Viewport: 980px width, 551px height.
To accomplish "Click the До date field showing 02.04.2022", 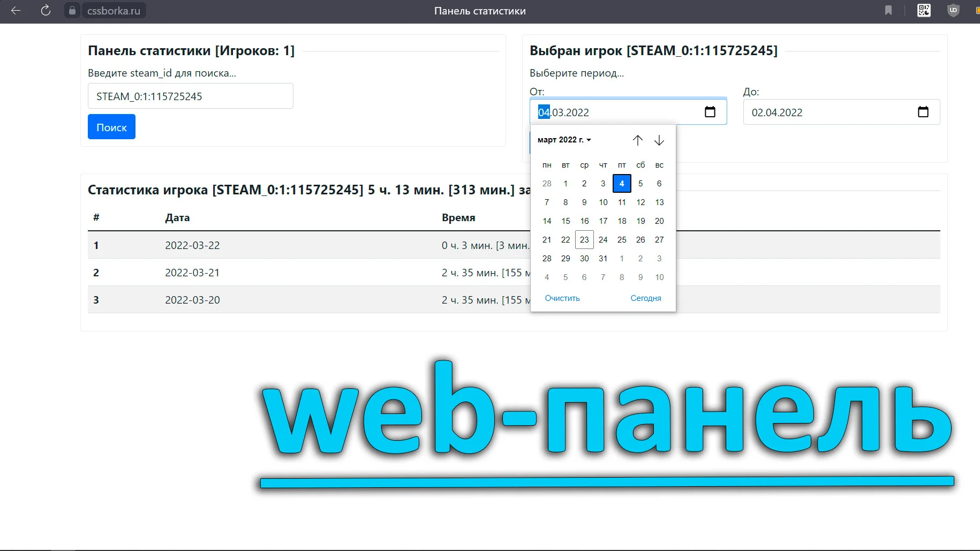I will (841, 112).
